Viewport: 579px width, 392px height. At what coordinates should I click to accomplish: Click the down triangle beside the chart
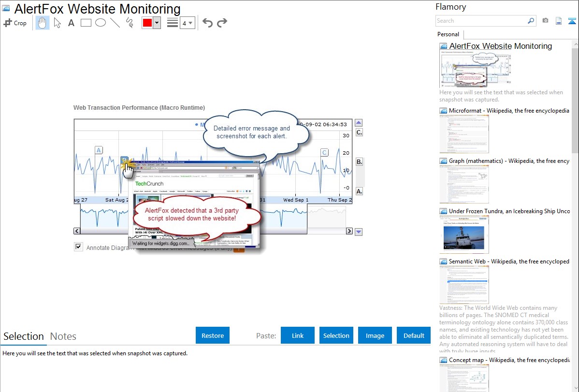click(359, 232)
